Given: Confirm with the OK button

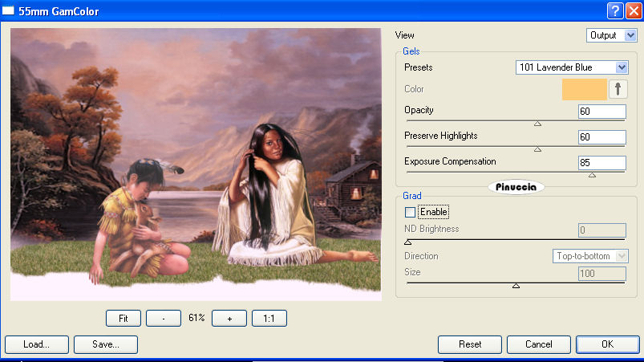Looking at the screenshot, I should [x=608, y=344].
